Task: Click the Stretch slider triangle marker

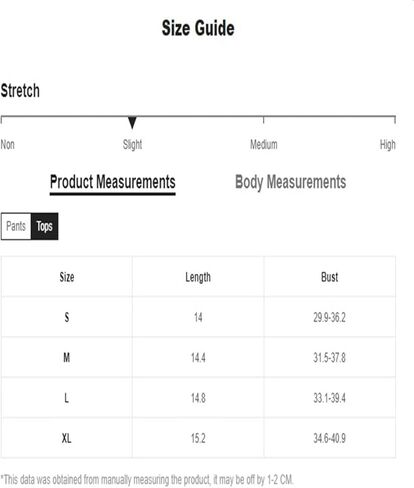Action: pyautogui.click(x=132, y=122)
